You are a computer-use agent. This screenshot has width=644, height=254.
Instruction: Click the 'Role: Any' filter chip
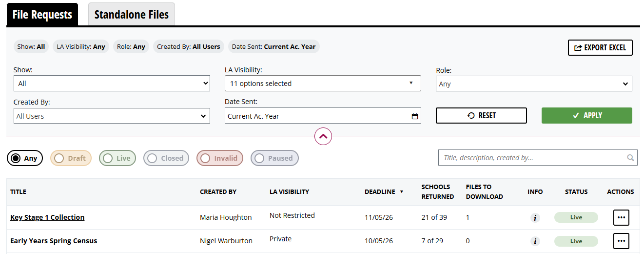(131, 47)
